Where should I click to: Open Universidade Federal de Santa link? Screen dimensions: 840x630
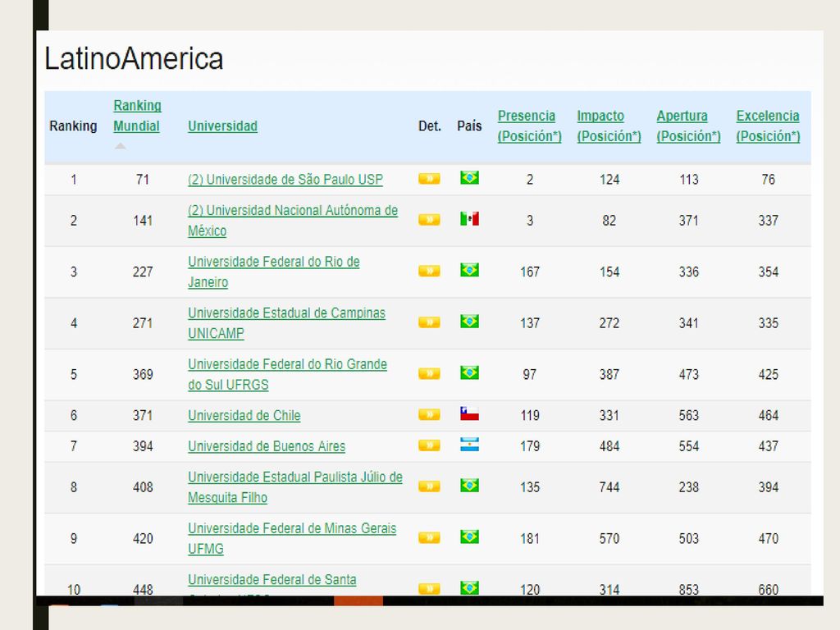(x=272, y=580)
